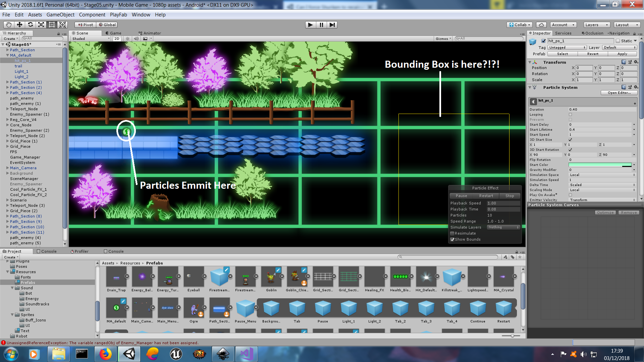
Task: Toggle the 2D scene view mode
Action: (x=116, y=39)
